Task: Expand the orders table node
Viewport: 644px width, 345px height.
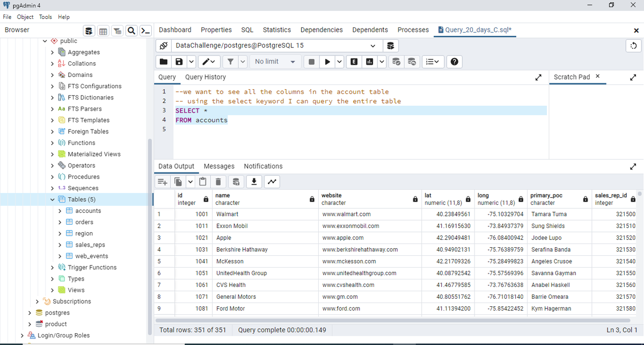Action: click(x=60, y=222)
